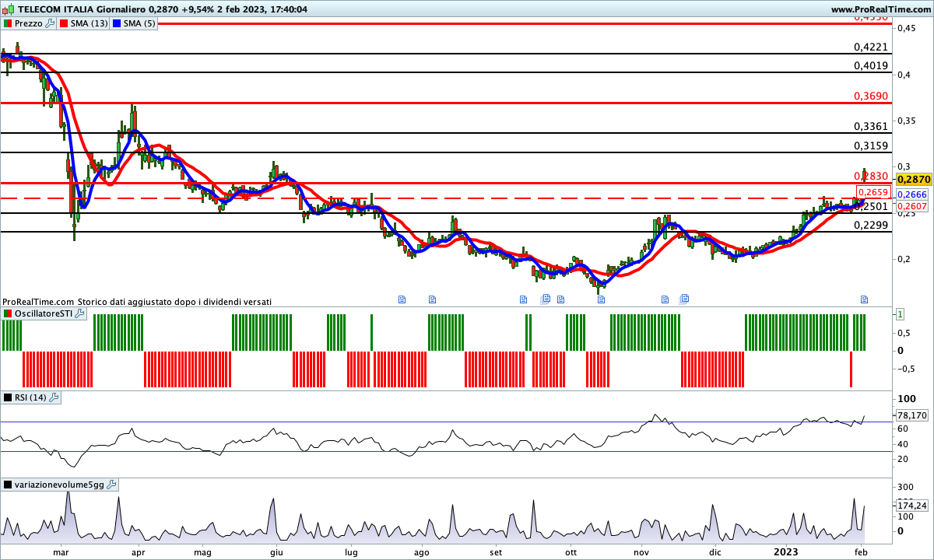Screen dimensions: 934x560
Task: Click the volume variation value 174,24
Action: [x=912, y=506]
